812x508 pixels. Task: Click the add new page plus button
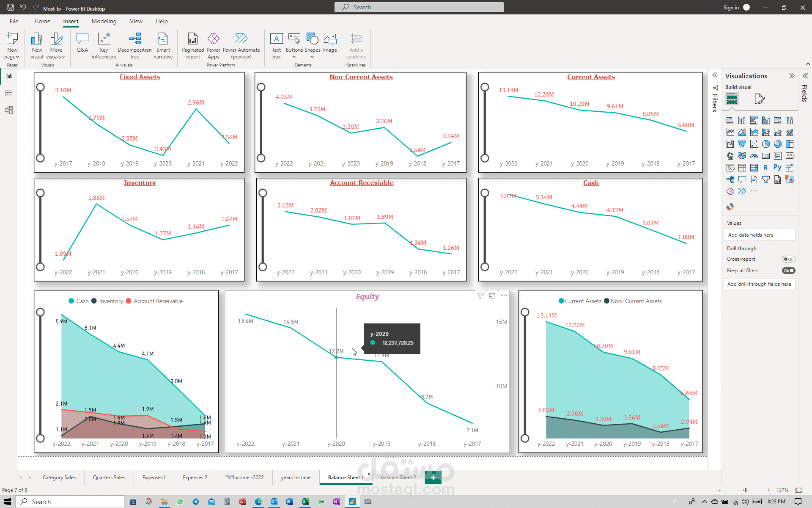(433, 478)
